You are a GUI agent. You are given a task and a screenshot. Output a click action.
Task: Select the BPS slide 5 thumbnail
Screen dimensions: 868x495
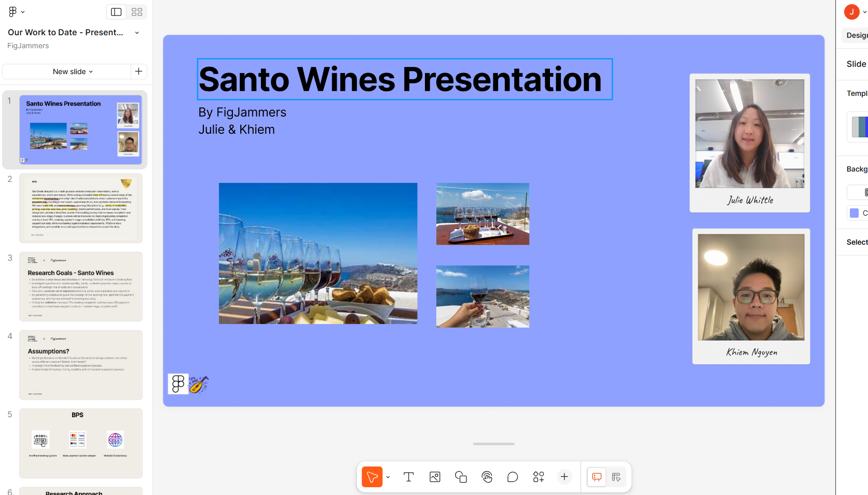click(x=81, y=443)
